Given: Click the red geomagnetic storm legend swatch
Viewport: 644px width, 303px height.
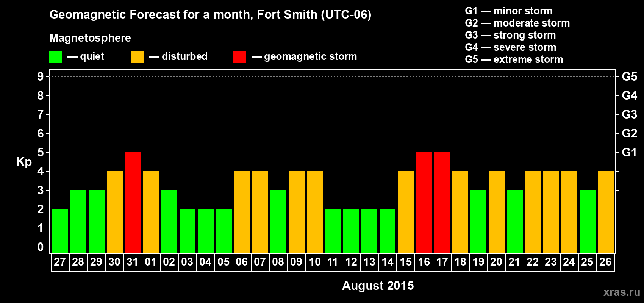Looking at the screenshot, I should [239, 57].
